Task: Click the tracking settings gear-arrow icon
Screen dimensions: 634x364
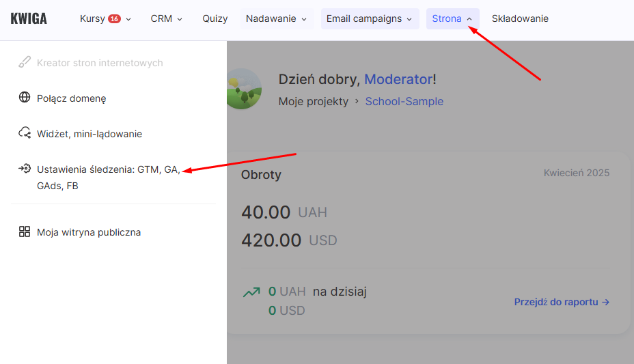Action: click(25, 169)
